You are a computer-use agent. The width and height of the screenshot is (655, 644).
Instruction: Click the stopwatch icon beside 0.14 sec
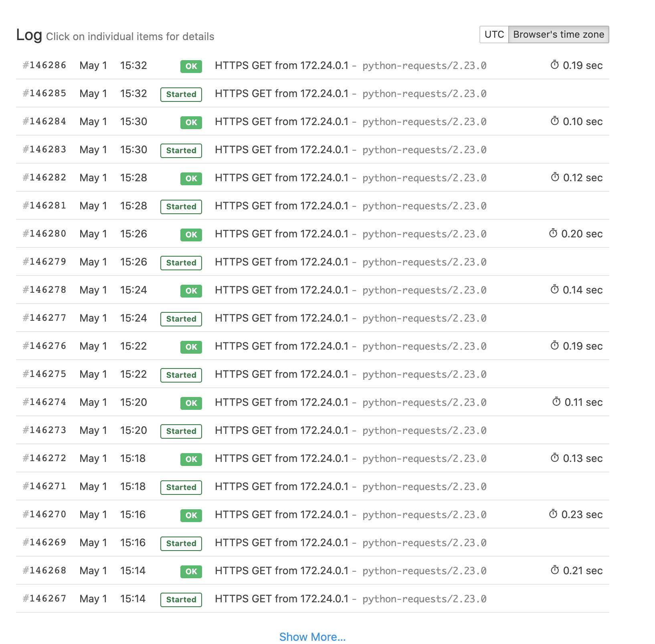tap(554, 290)
